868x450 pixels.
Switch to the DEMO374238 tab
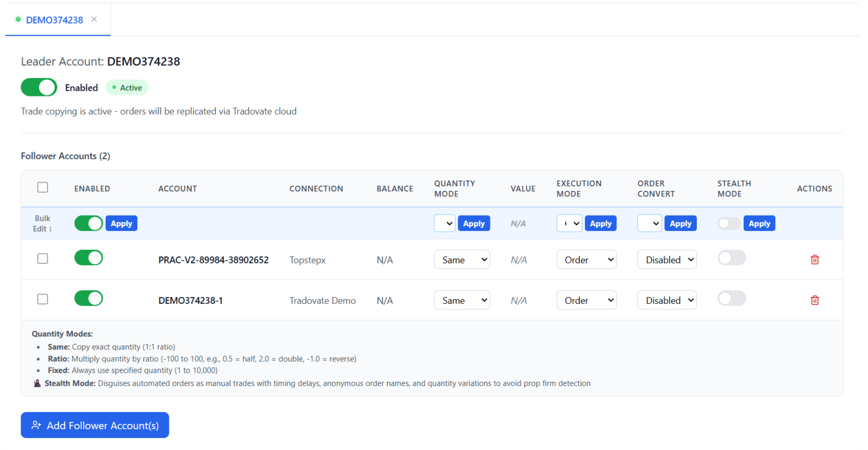[54, 20]
